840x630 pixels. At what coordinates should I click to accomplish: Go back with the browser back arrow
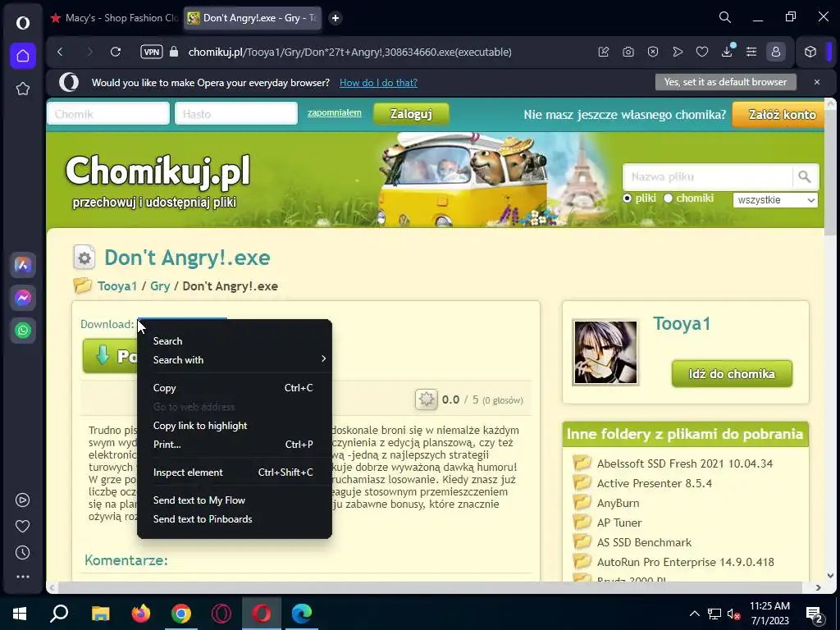coord(60,52)
